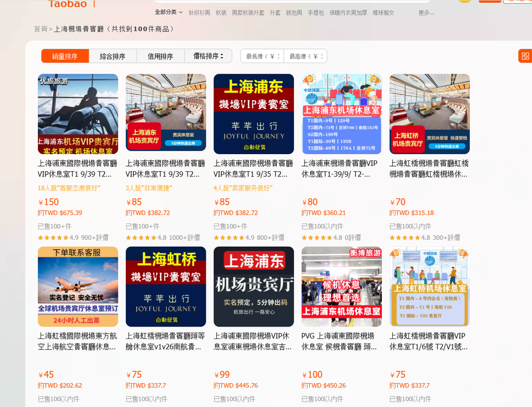Open title 上海虹橋國際機場東方航空
The width and height of the screenshot is (532, 407).
[x=77, y=341]
